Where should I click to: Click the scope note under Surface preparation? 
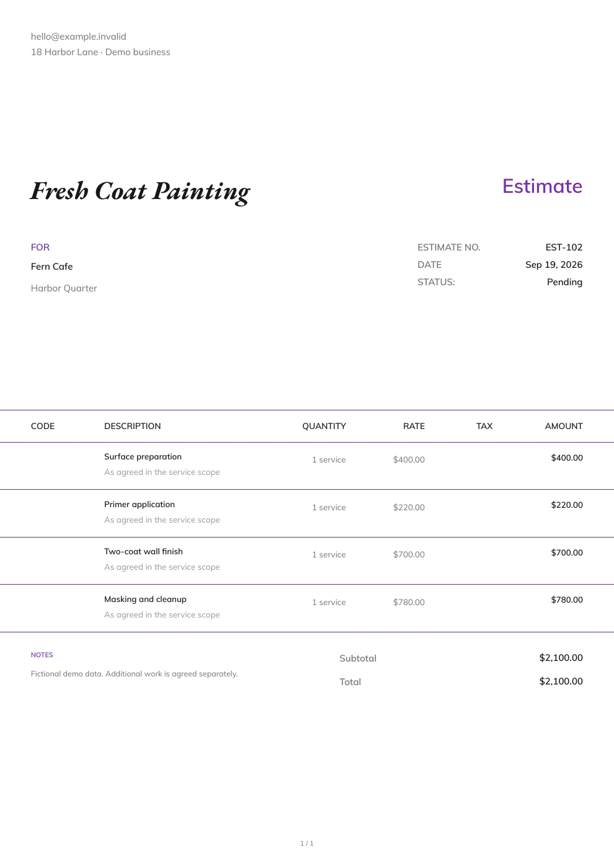tap(162, 472)
